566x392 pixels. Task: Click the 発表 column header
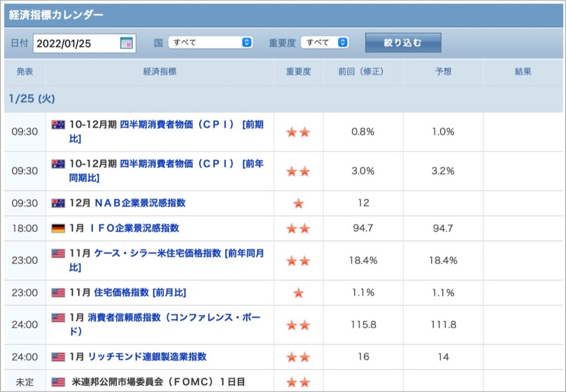pyautogui.click(x=25, y=71)
